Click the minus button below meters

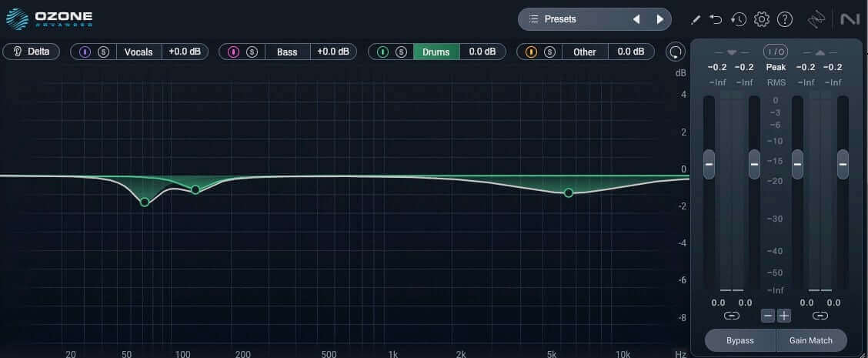pyautogui.click(x=768, y=316)
